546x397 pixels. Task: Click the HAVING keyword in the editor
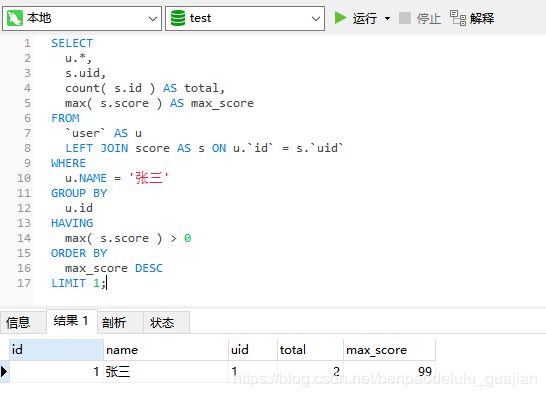(72, 223)
